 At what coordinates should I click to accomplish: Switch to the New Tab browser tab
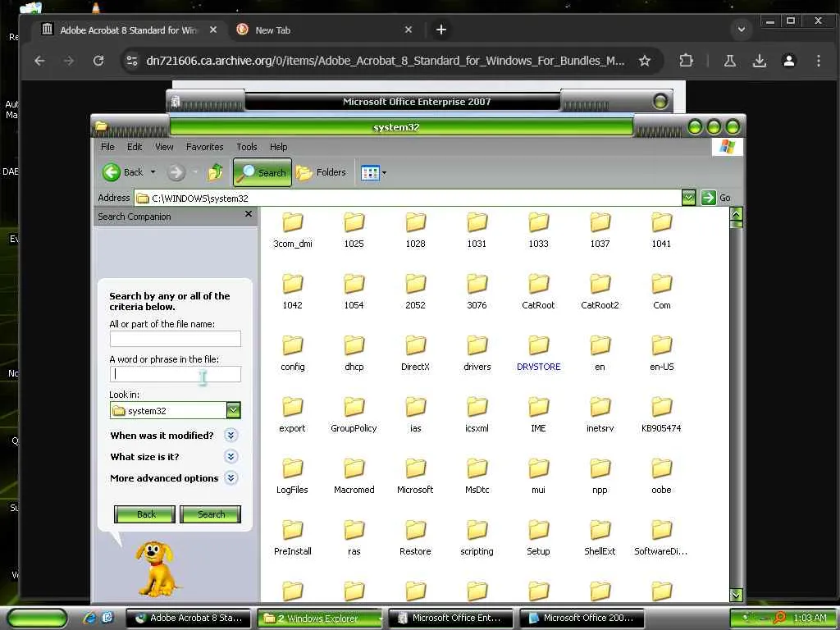click(324, 30)
